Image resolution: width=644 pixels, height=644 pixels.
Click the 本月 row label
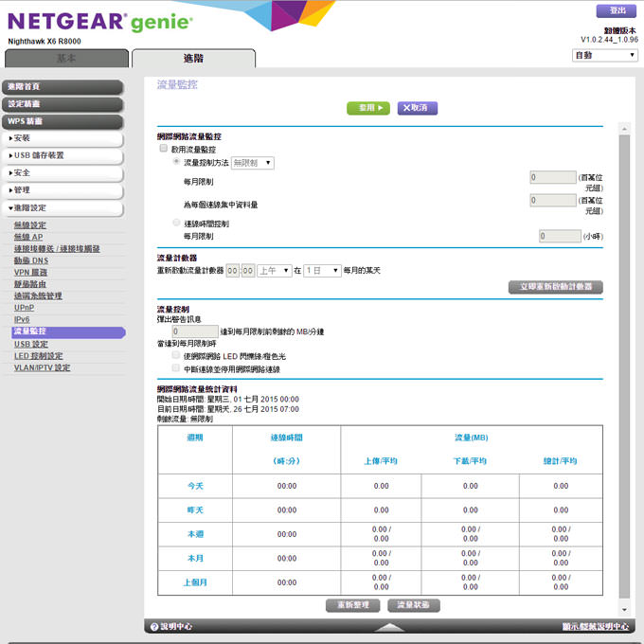(x=195, y=559)
